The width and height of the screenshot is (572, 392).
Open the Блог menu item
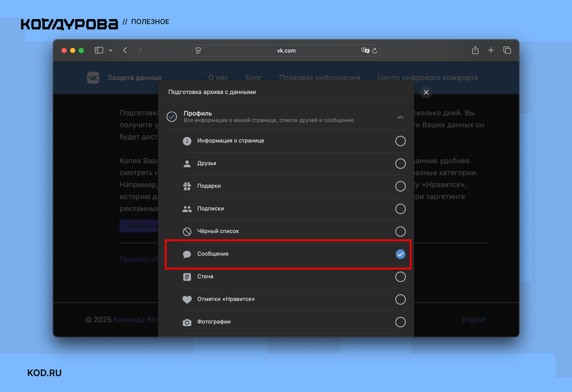254,78
